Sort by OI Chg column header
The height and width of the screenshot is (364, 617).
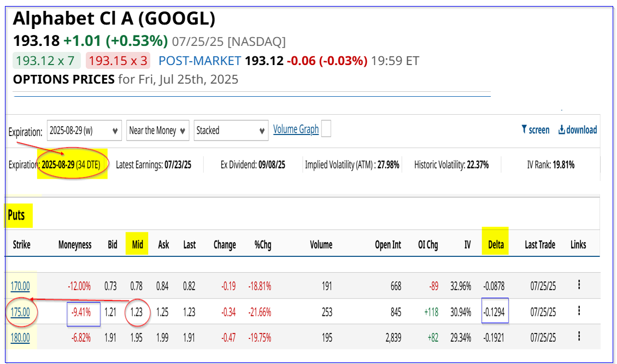pos(428,245)
